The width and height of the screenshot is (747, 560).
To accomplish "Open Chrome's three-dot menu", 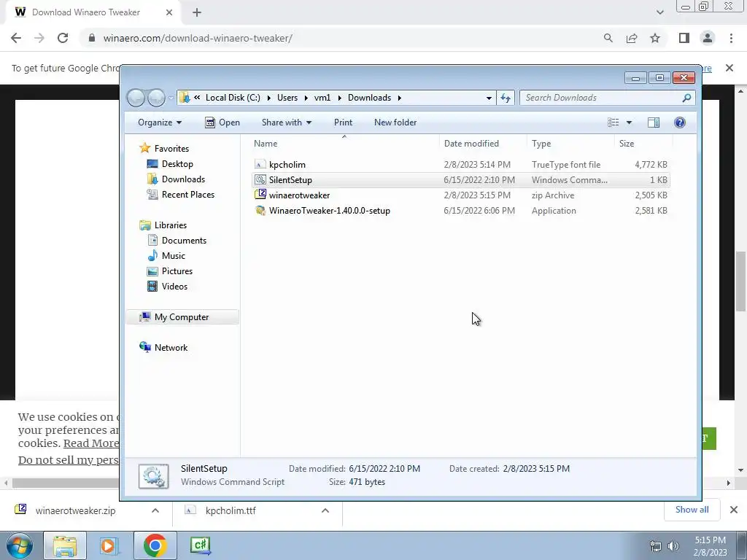I will point(731,38).
